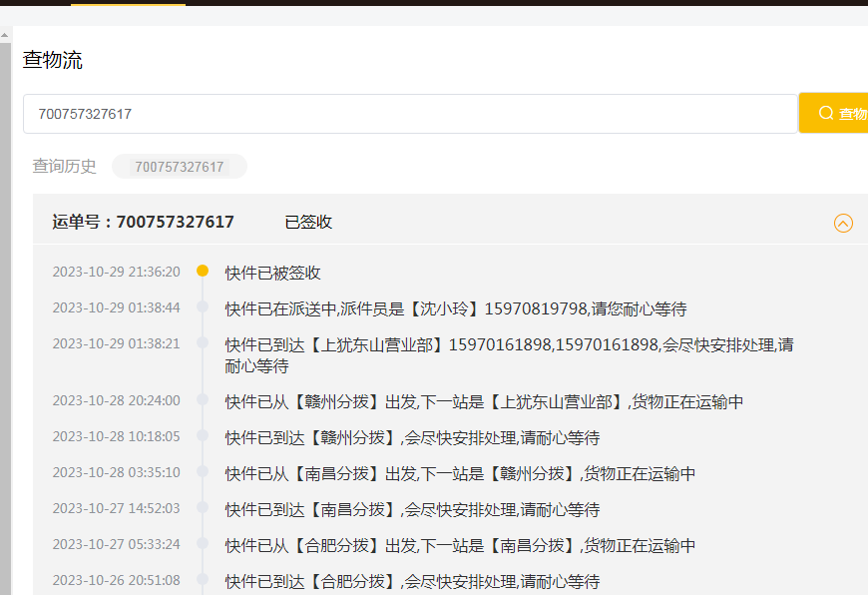
Task: Click the tracking number search input field
Action: [x=410, y=114]
